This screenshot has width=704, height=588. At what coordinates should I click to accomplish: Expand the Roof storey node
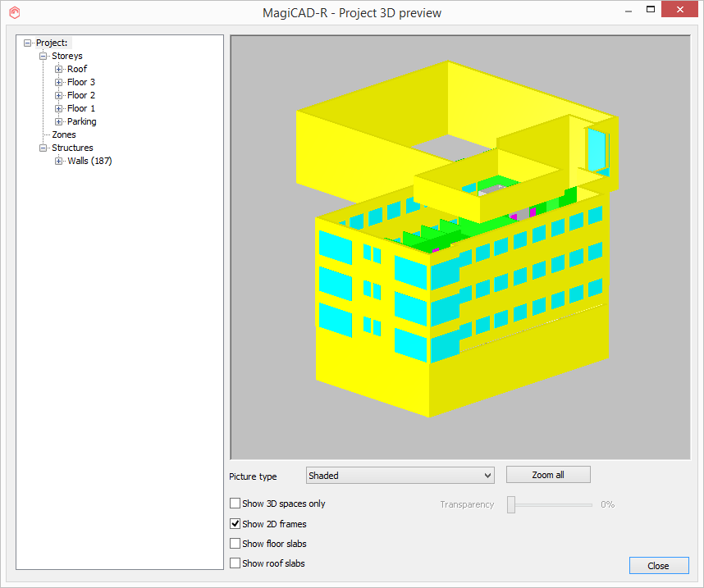58,69
